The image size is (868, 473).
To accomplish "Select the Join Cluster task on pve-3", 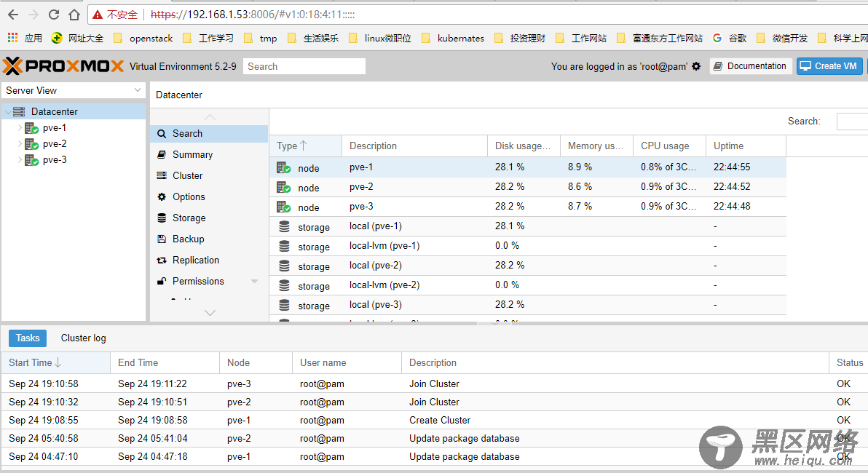I will pos(434,383).
